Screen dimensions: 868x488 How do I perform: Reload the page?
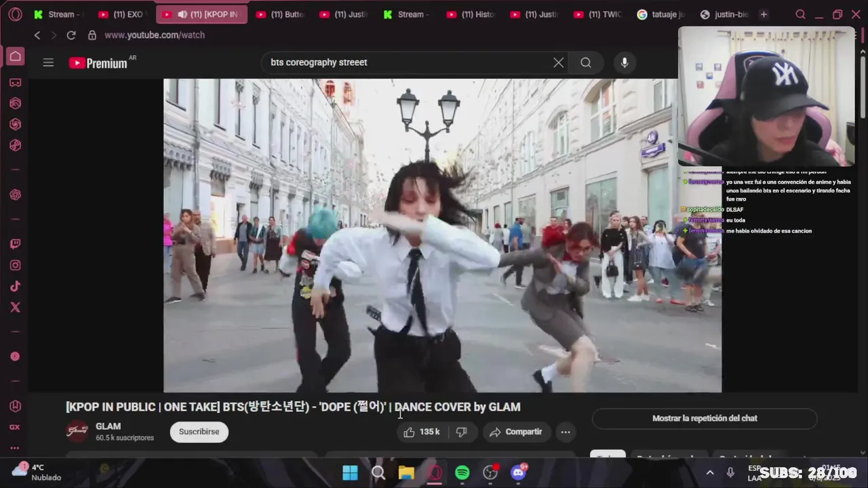71,35
